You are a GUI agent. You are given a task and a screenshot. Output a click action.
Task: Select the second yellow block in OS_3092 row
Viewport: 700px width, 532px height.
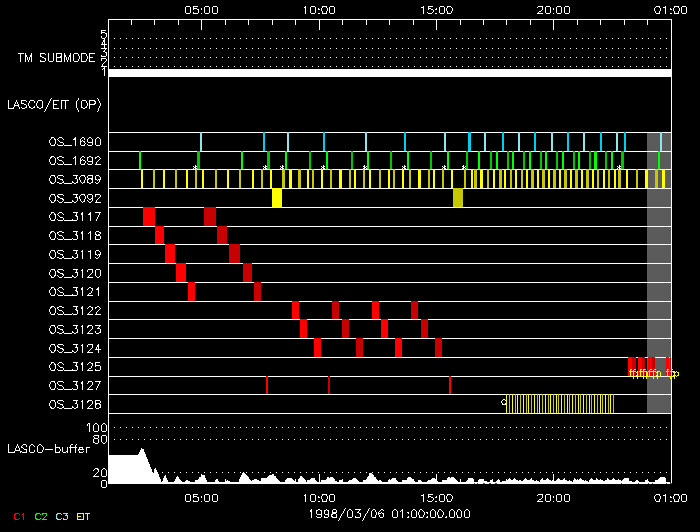[x=458, y=198]
